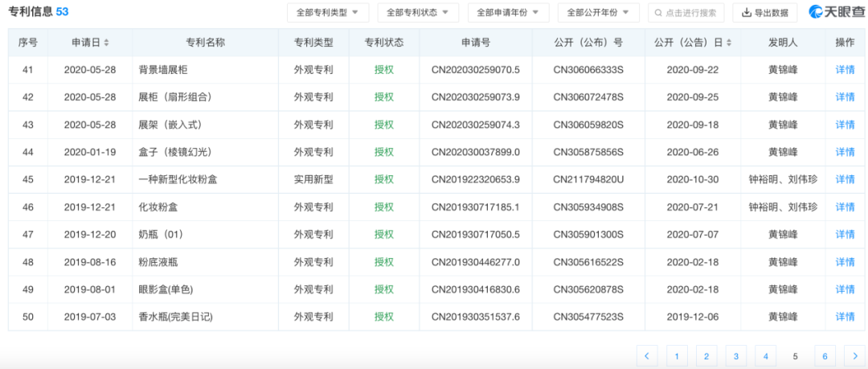Sort by application date column arrows
868x369 pixels.
coord(107,43)
